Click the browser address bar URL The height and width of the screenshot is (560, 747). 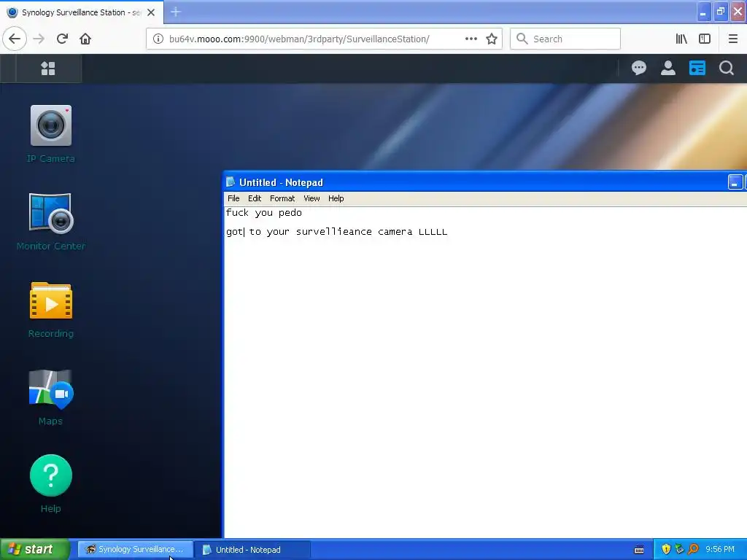point(299,39)
